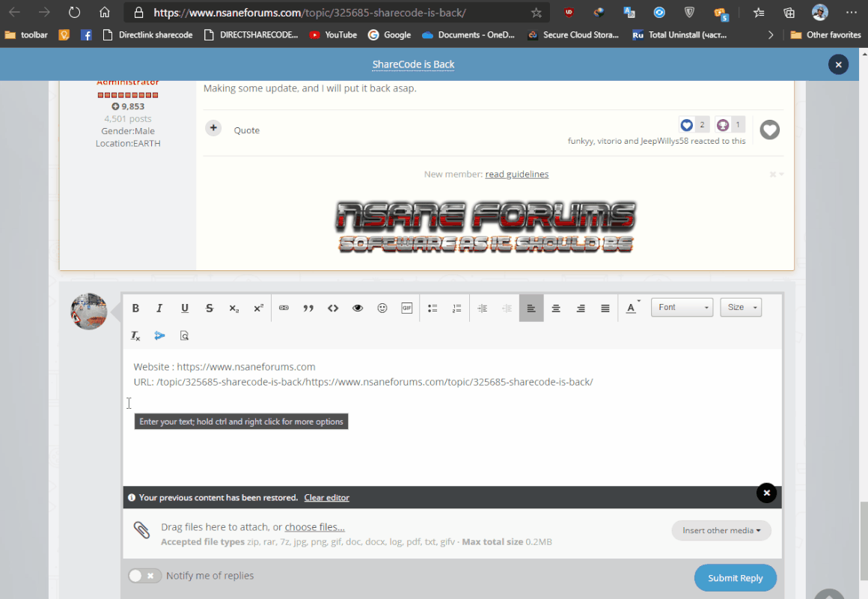Justify the text
Image resolution: width=868 pixels, height=599 pixels.
(605, 308)
